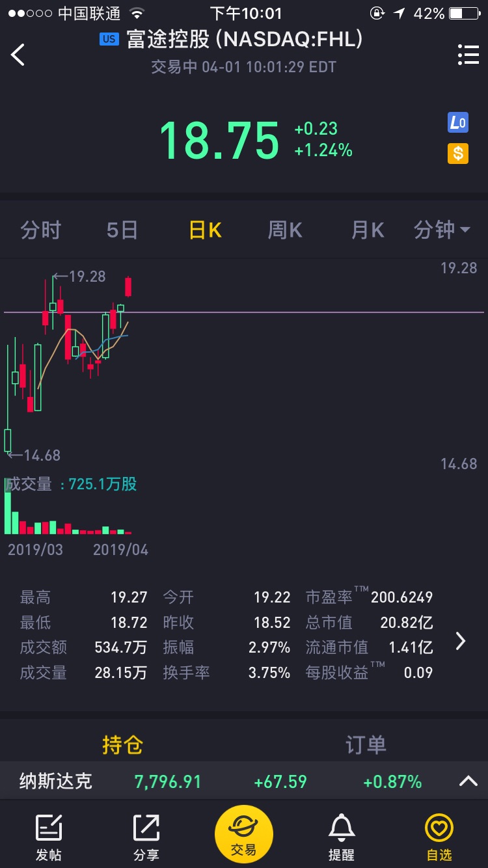The image size is (488, 868).
Task: Tap the blue L0 level badge
Action: tap(457, 123)
